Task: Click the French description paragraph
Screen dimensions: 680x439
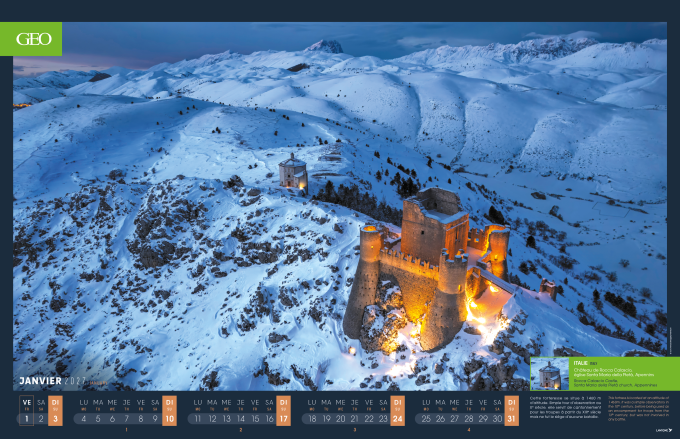Action: (x=564, y=405)
